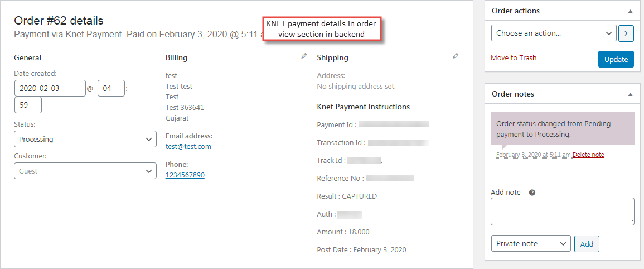Screen dimensions: 644x269
Task: Click the Move to Trash link
Action: click(x=514, y=57)
